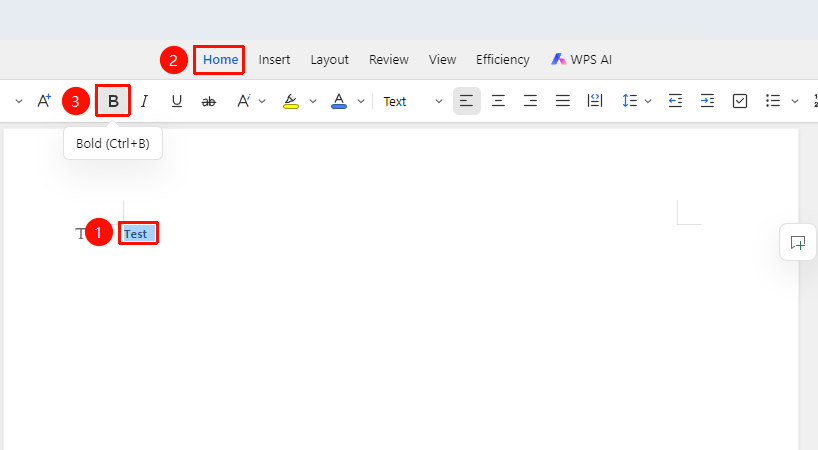Toggle Bold formatting
Viewport: 818px width, 450px height.
click(x=113, y=101)
